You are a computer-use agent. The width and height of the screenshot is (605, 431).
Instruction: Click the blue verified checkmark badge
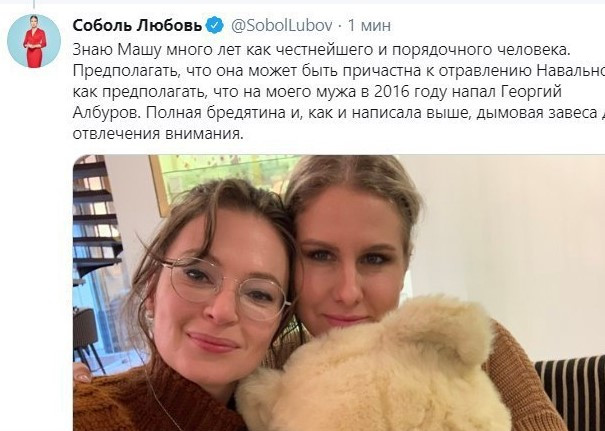point(215,25)
